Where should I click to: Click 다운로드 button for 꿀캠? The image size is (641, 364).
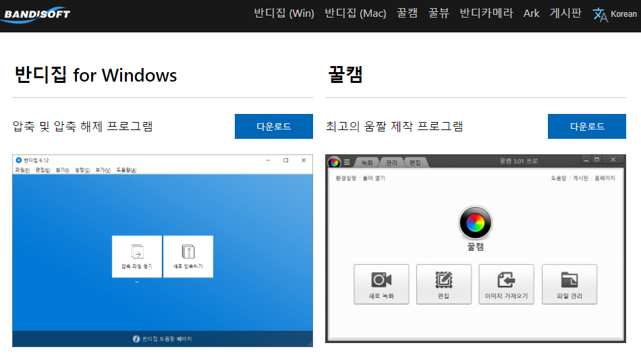(586, 126)
